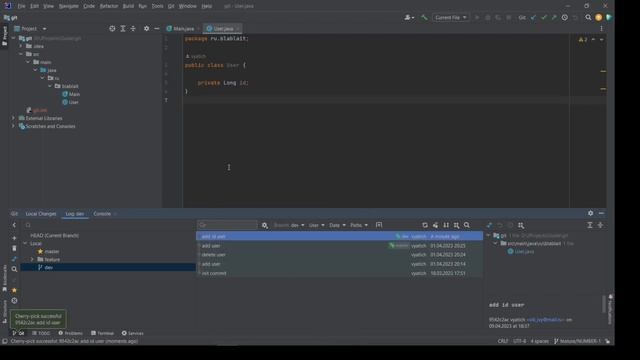
Task: Open the Date filter dropdown
Action: pyautogui.click(x=337, y=225)
